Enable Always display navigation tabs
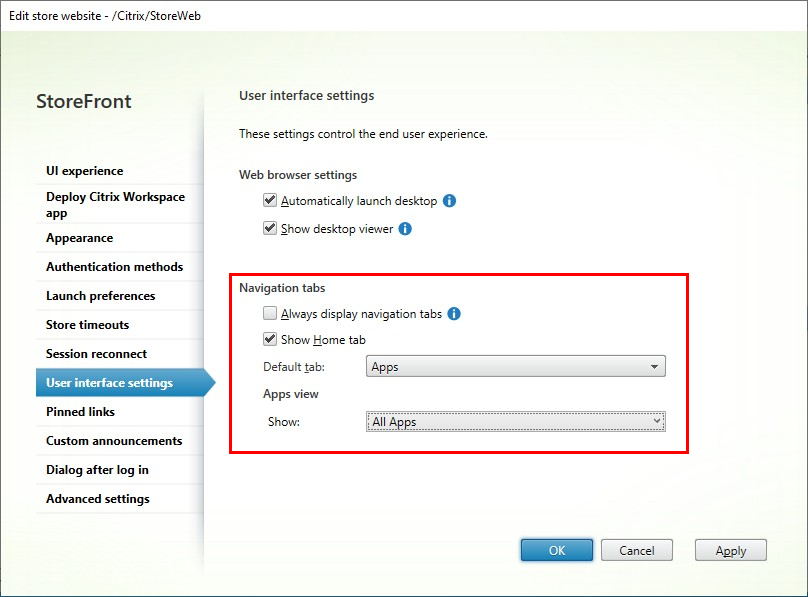This screenshot has width=808, height=597. pyautogui.click(x=269, y=312)
